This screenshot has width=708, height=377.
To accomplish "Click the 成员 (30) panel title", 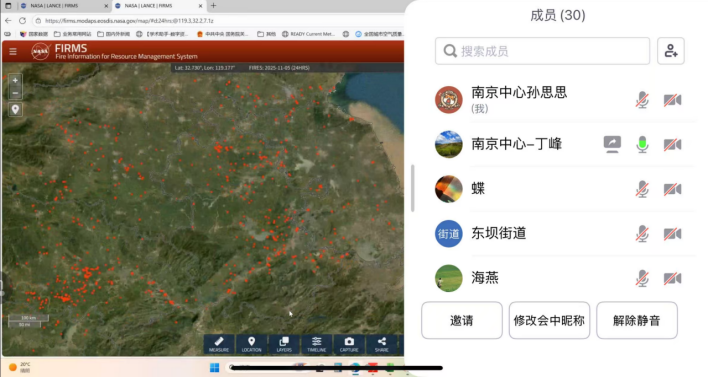I will point(558,15).
